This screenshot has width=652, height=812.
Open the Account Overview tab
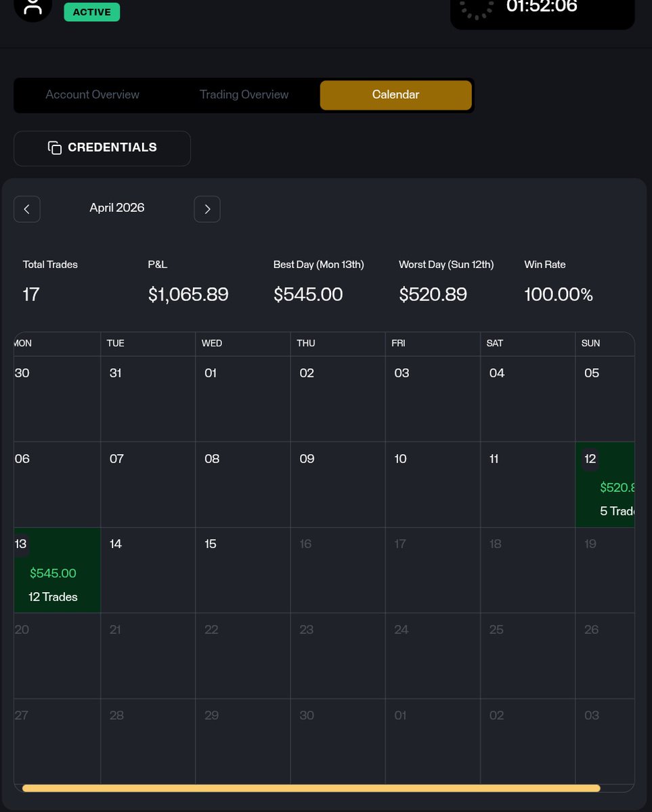pyautogui.click(x=92, y=95)
